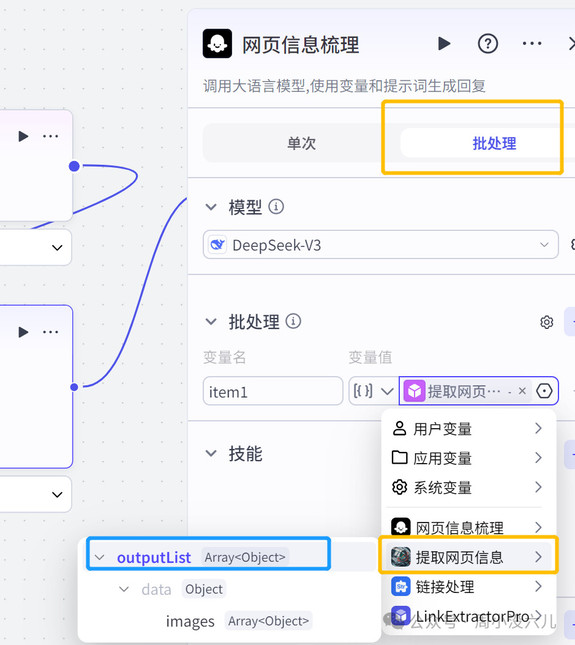Open the DeepSeek-V3 model dropdown
The image size is (575, 645).
tap(381, 245)
